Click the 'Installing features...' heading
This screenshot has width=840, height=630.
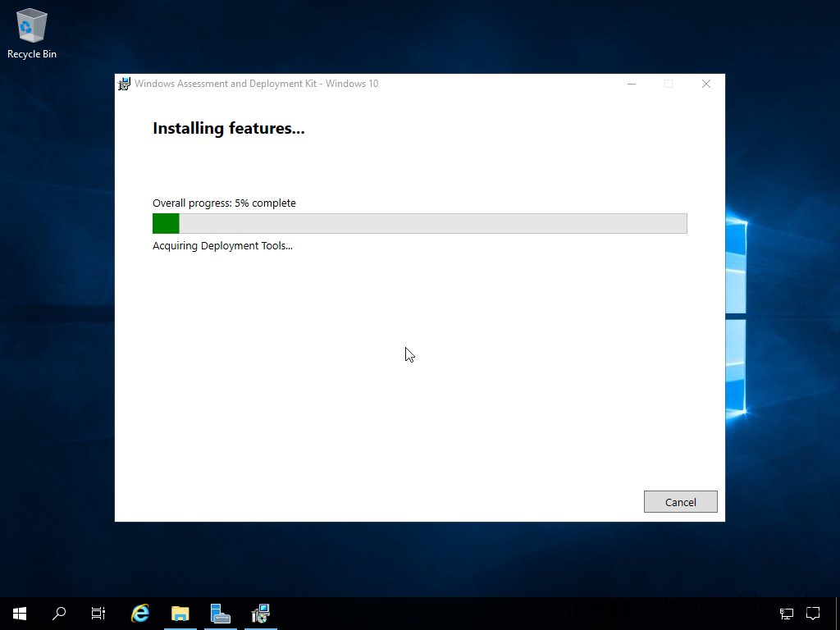point(229,129)
